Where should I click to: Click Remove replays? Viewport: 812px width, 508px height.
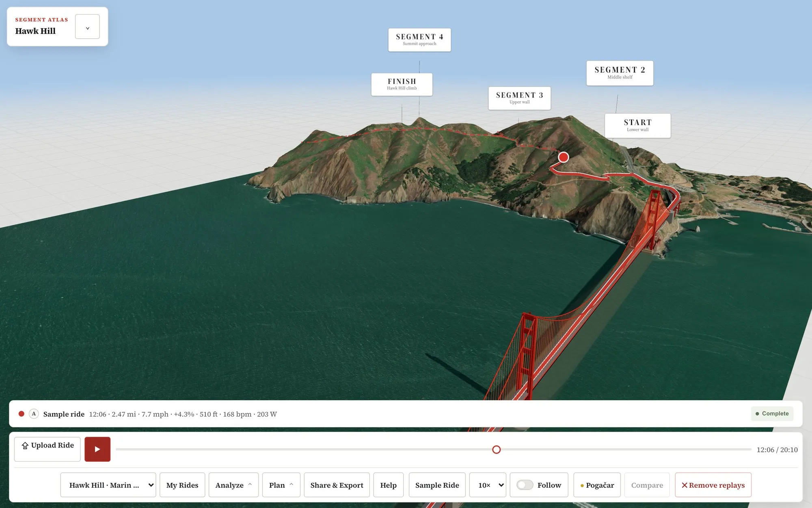point(713,485)
